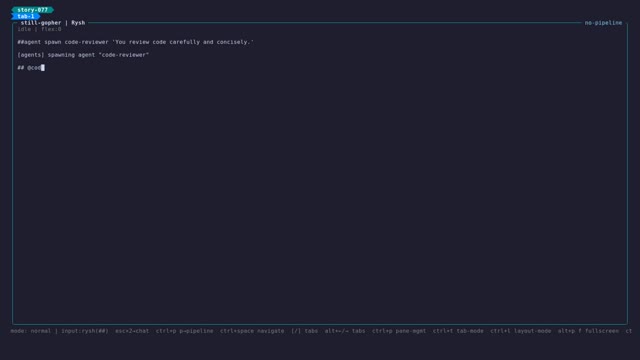Click the Rysh label in pane header
The image size is (640, 360).
(x=78, y=23)
